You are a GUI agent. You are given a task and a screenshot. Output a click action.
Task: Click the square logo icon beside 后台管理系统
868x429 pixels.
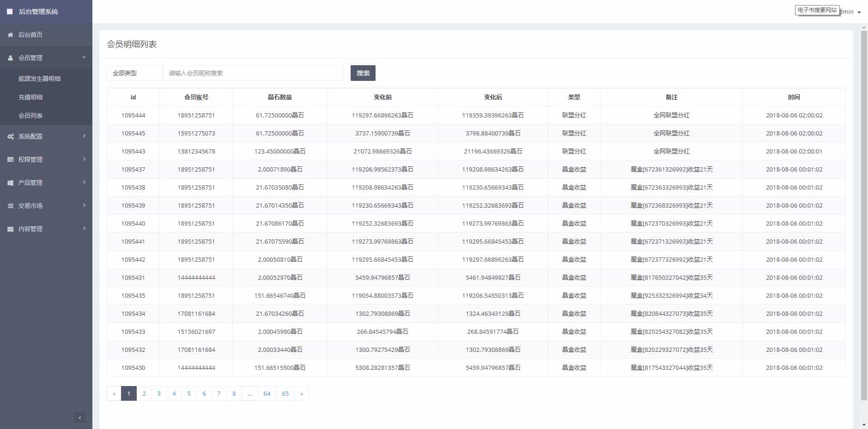click(10, 12)
